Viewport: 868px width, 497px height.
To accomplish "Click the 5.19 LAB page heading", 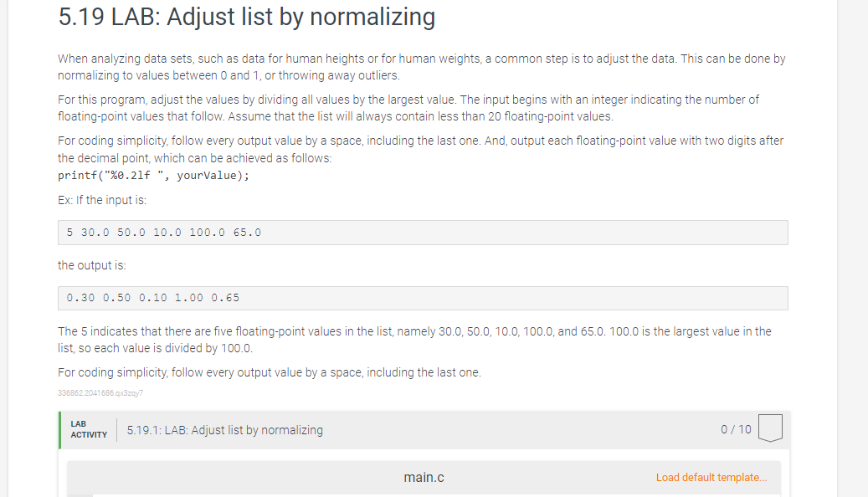I will point(246,17).
